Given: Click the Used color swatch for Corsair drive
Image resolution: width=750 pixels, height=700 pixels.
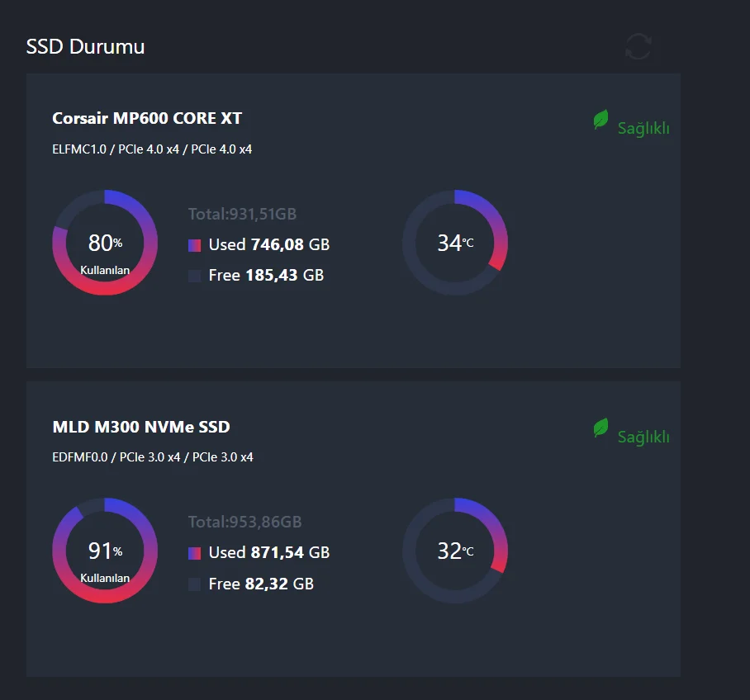Looking at the screenshot, I should pos(195,245).
